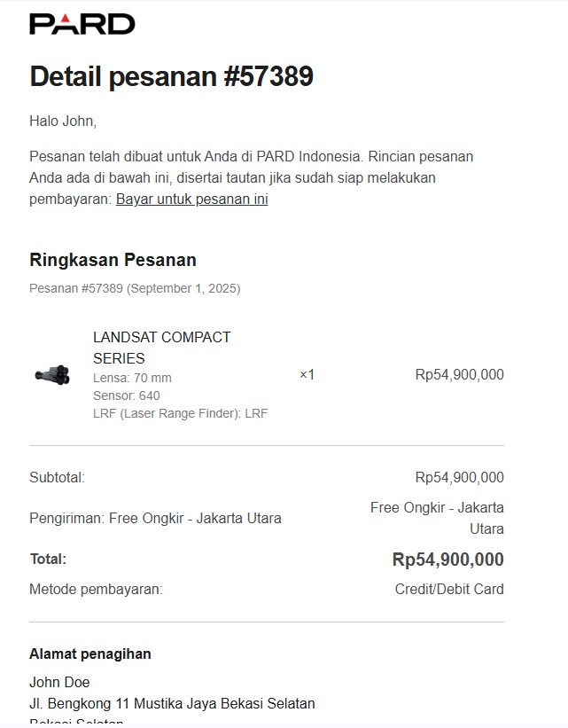This screenshot has height=728, width=568.
Task: Click the Landsat product thumbnail image
Action: pos(52,374)
